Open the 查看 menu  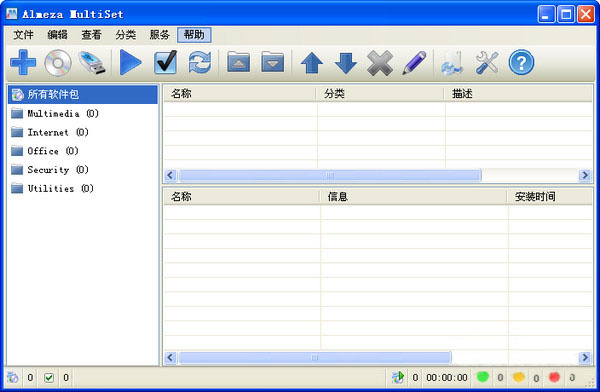coord(91,35)
